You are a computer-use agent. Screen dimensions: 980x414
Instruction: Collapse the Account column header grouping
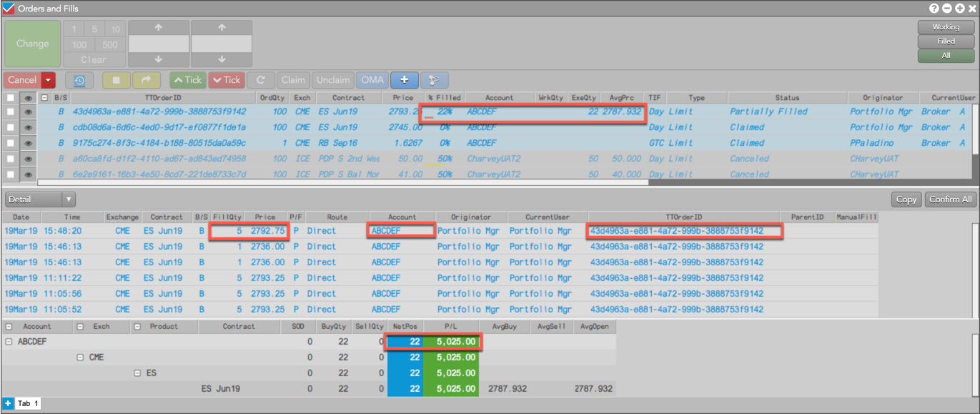tap(9, 326)
